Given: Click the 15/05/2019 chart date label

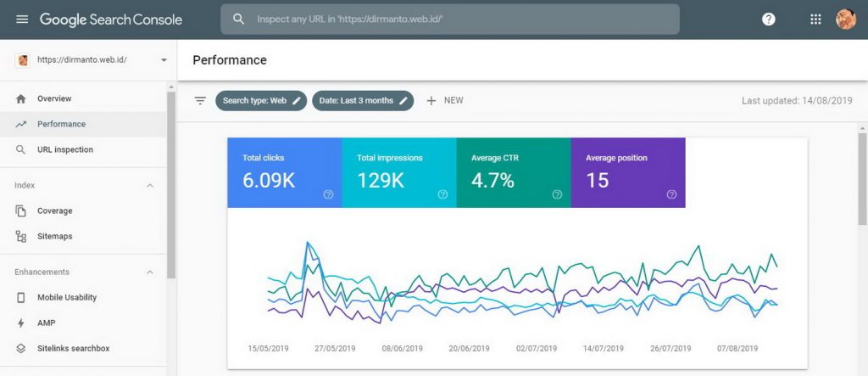Looking at the screenshot, I should click(268, 349).
